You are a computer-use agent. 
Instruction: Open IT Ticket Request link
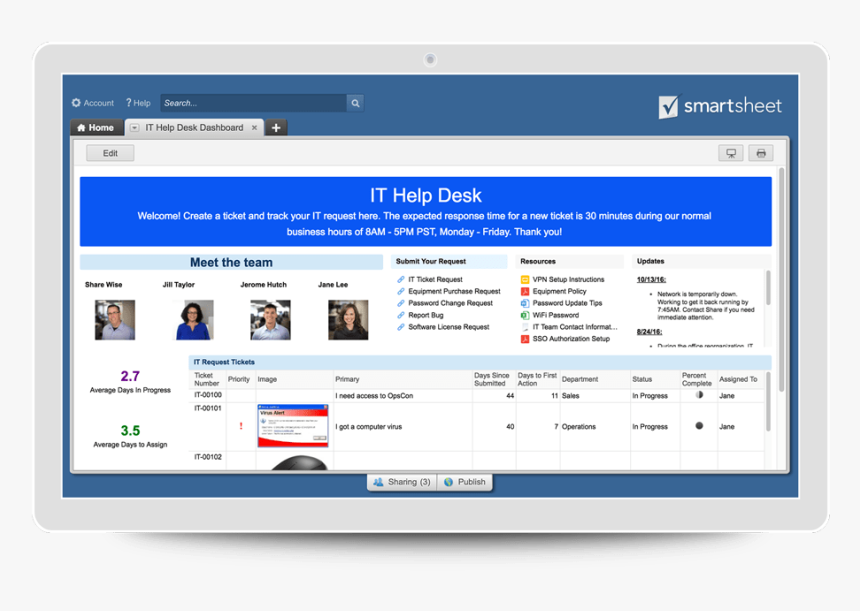pyautogui.click(x=435, y=279)
